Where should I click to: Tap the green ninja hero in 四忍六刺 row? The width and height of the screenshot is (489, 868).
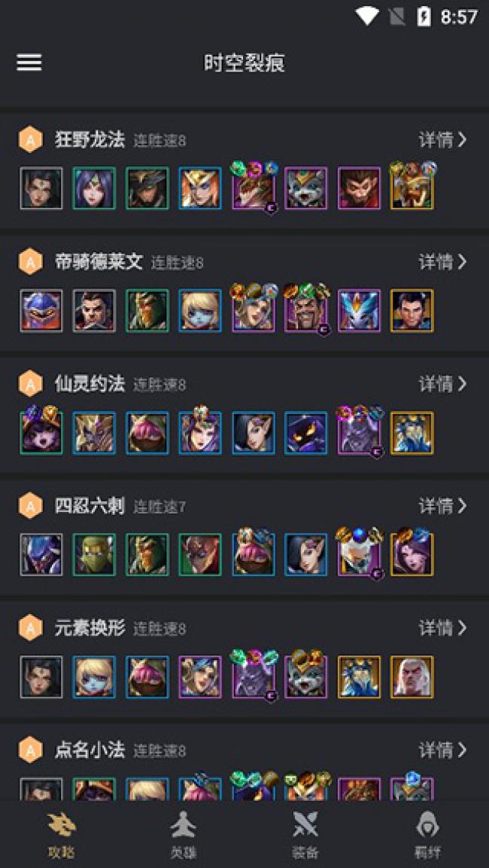pos(94,555)
